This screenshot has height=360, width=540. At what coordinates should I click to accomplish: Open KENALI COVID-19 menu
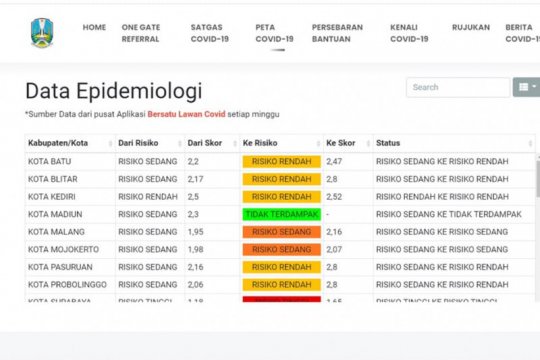[x=409, y=33]
